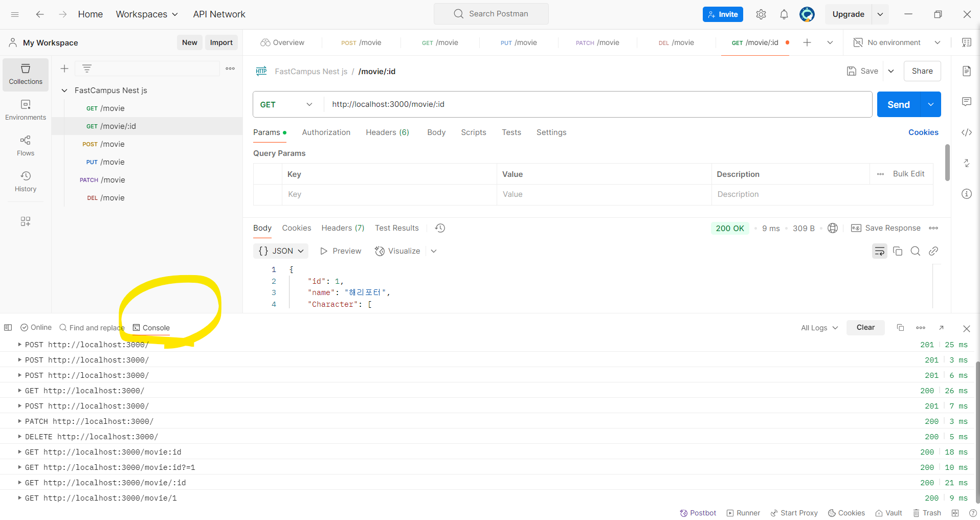This screenshot has width=980, height=520.
Task: Open the hamburger menu
Action: click(x=15, y=14)
